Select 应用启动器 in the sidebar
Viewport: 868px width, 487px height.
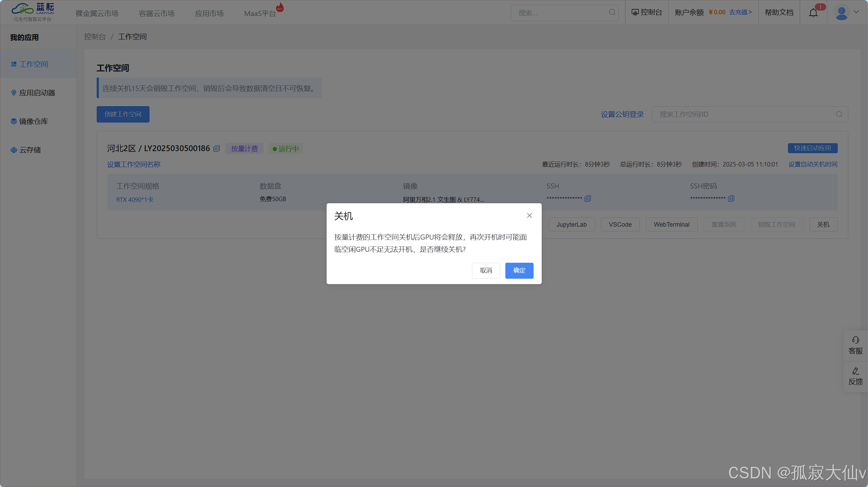37,93
